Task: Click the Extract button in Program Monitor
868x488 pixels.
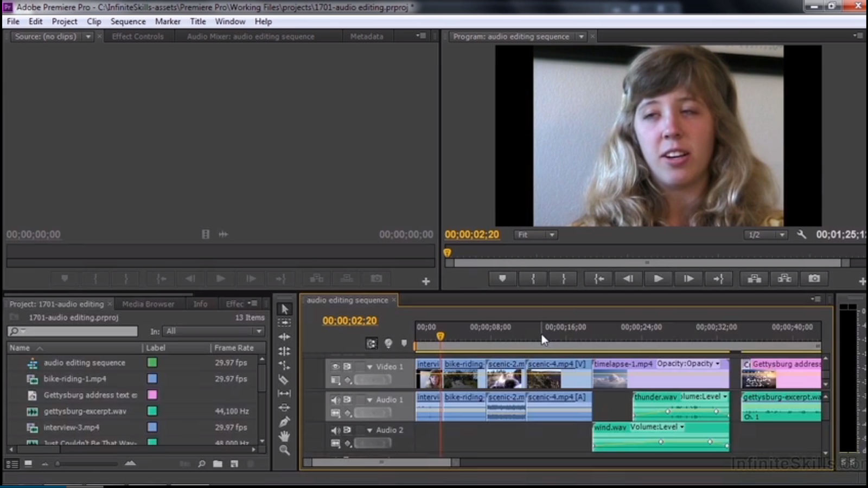Action: (784, 279)
